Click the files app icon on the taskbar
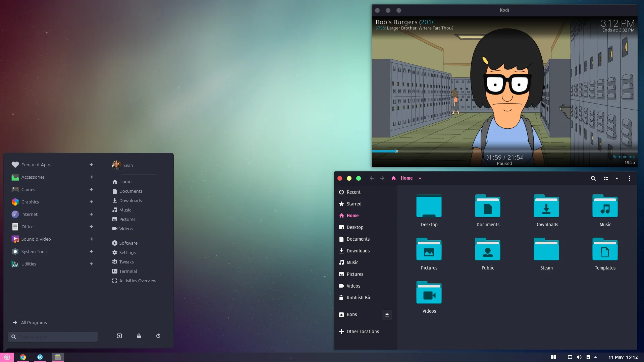This screenshot has height=362, width=644. [57, 357]
